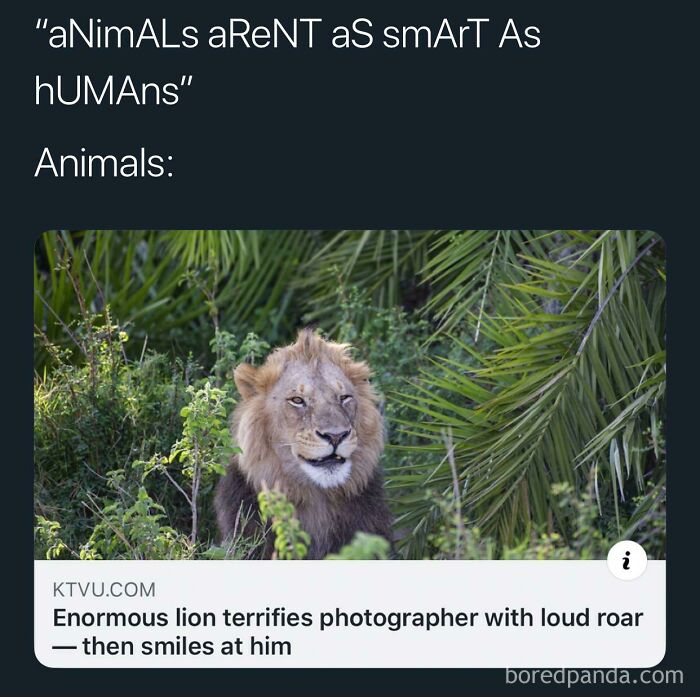Open the 'Enormous lion terrifies photographer' headline
700x697 pixels.
[348, 618]
